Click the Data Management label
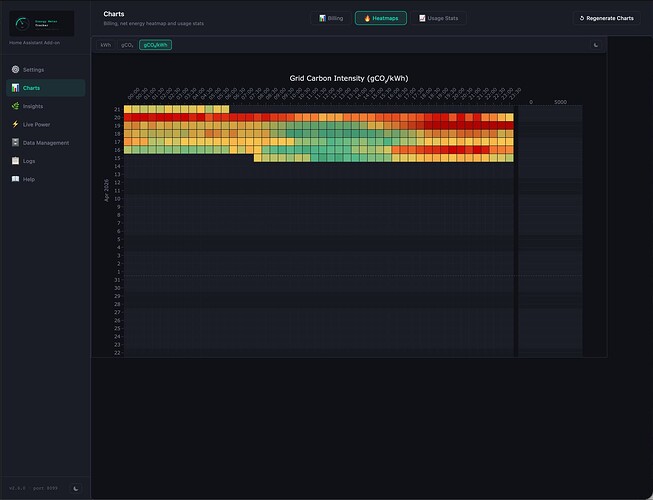The height and width of the screenshot is (500, 653). click(46, 143)
